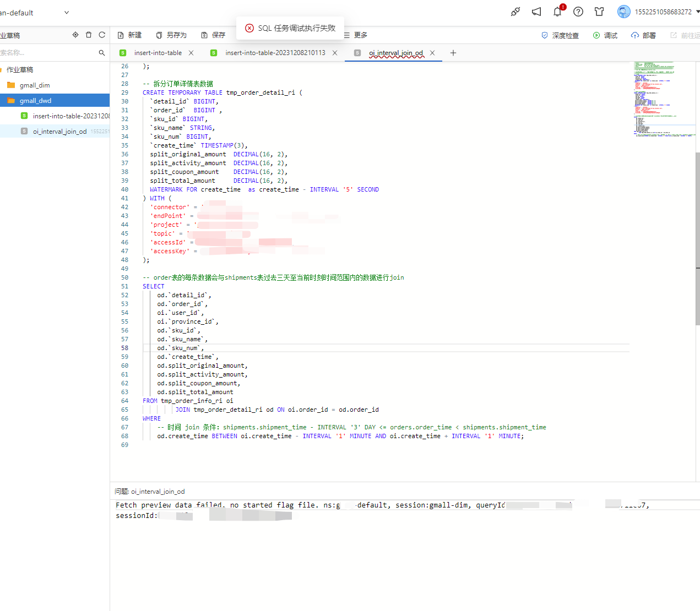Image resolution: width=700 pixels, height=611 pixels.
Task: Close the insert-into-table tab
Action: (191, 53)
